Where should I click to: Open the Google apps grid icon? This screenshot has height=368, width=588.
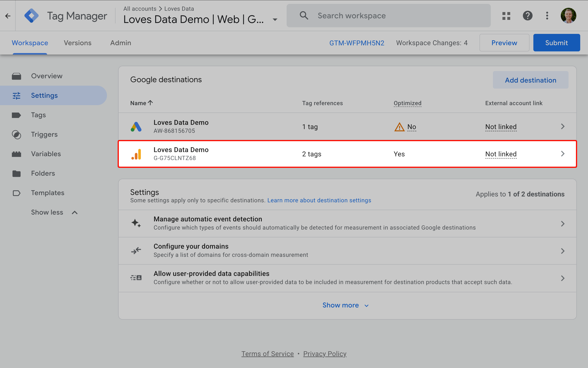(506, 16)
